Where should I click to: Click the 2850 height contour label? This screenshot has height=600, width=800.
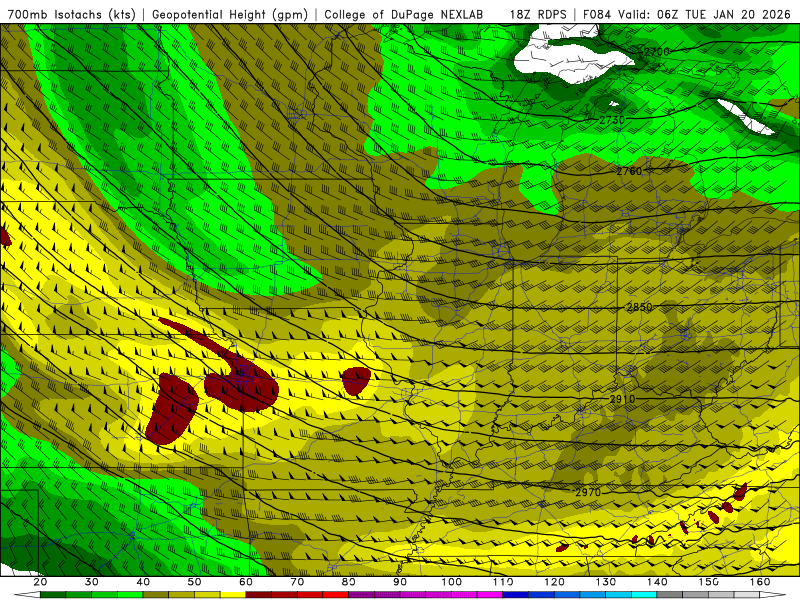[639, 307]
